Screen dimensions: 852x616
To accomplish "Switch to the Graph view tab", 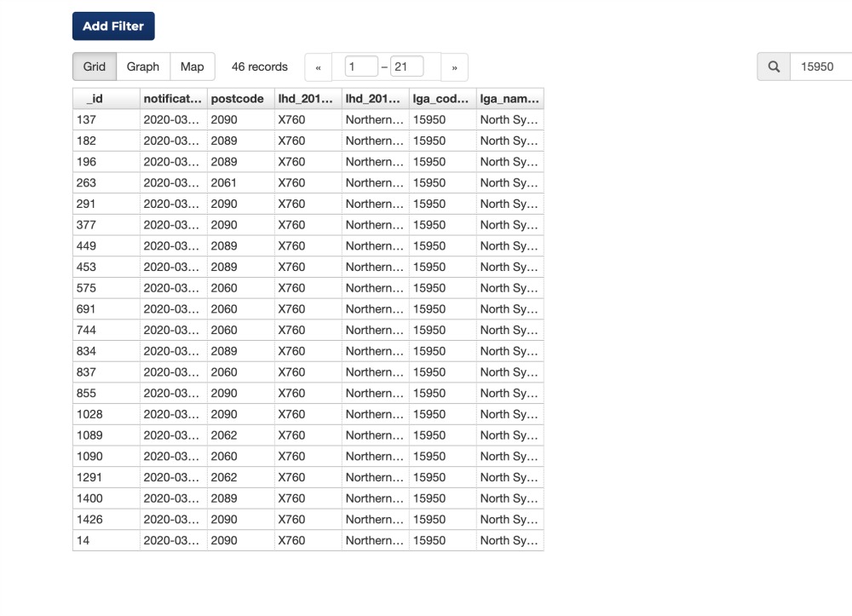I will [143, 66].
